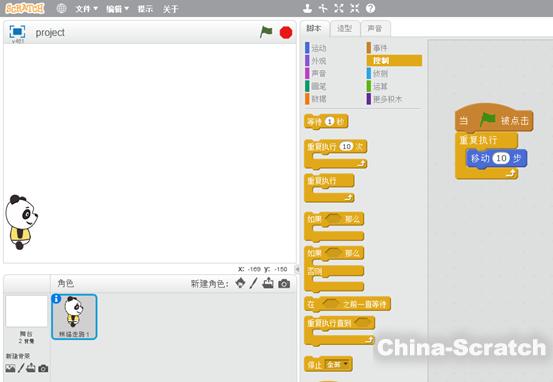Open the 编辑 menu
This screenshot has height=382, width=553.
pyautogui.click(x=117, y=9)
